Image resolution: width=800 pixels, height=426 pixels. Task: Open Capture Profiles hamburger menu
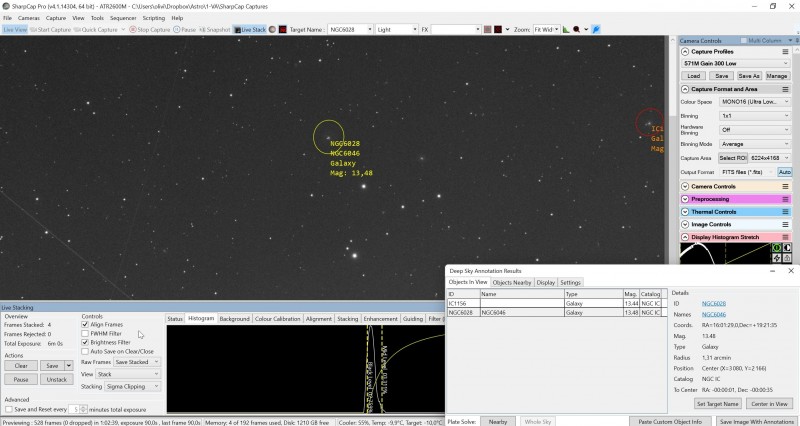785,52
